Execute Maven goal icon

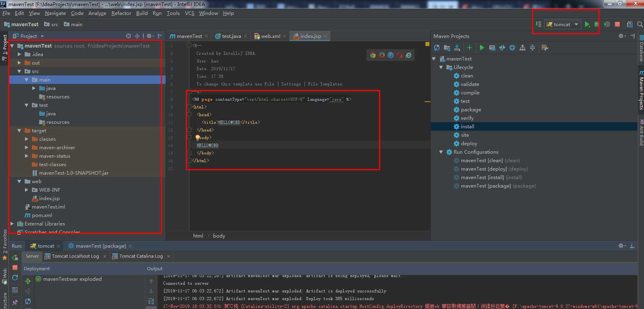pos(492,48)
